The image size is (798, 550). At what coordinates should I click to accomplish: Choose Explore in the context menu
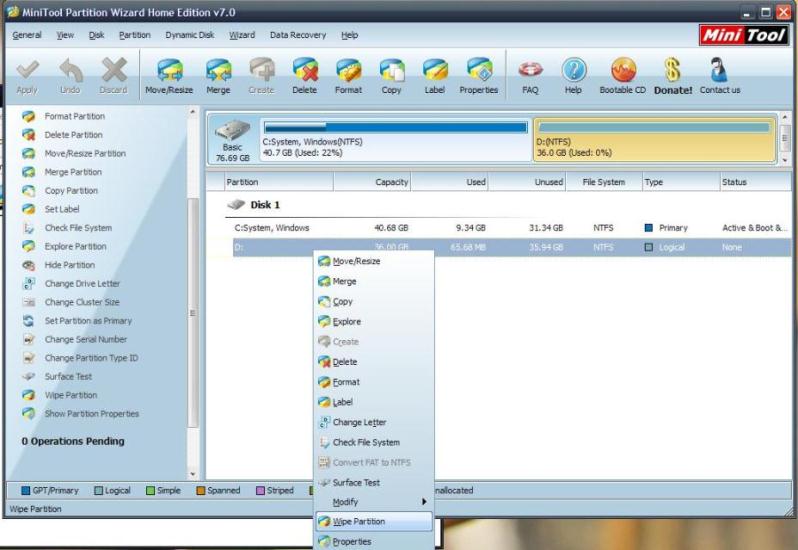point(374,322)
